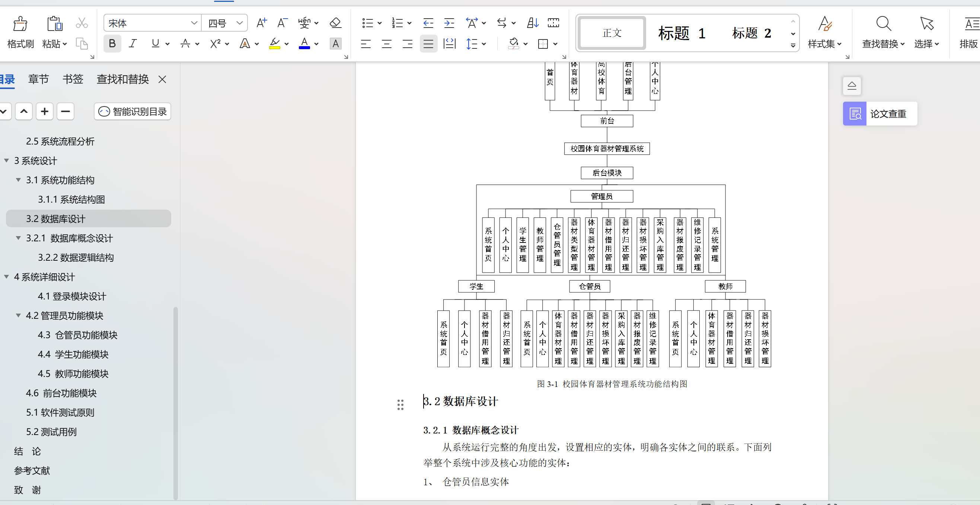Click the yellow highlight color swatch
This screenshot has width=980, height=505.
(x=274, y=44)
